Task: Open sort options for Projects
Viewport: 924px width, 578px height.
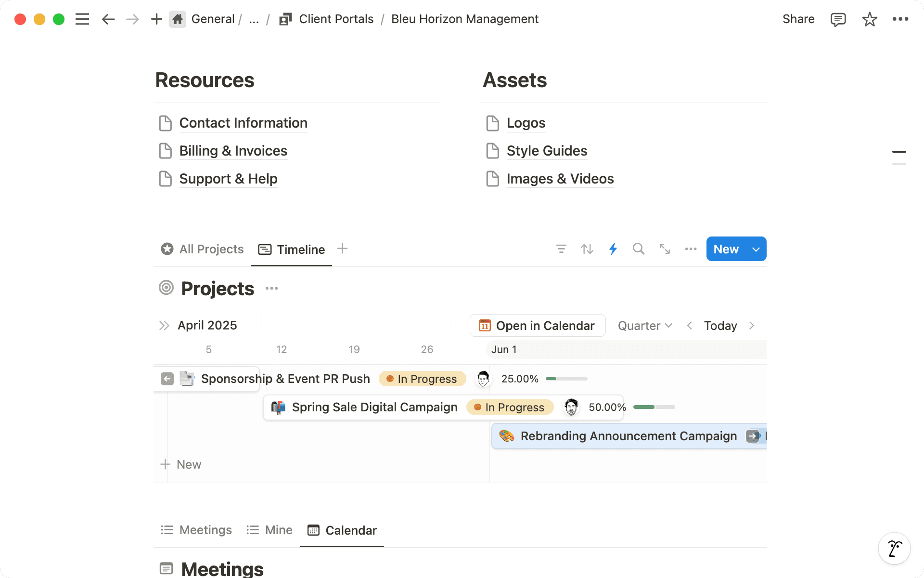Action: pos(587,249)
